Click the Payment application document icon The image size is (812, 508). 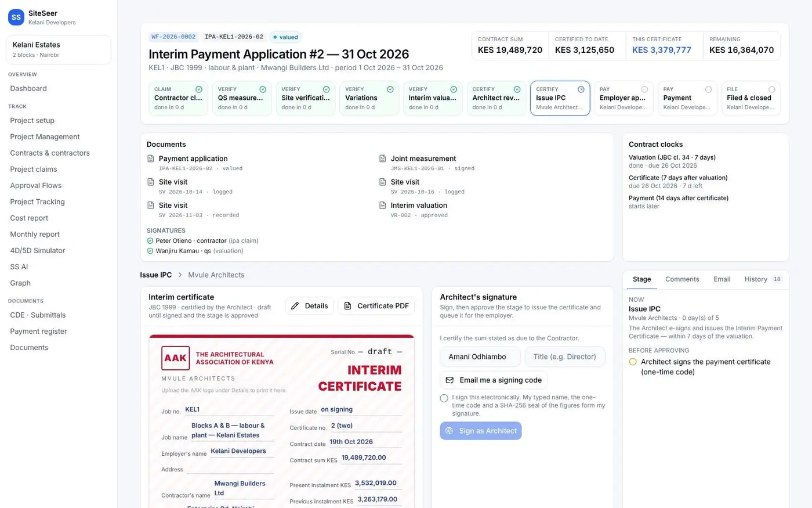(151, 158)
